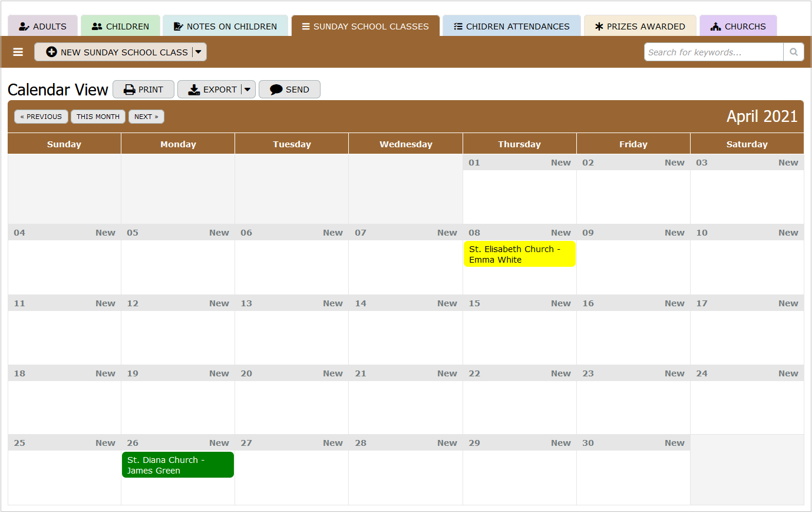This screenshot has height=513, width=812.
Task: Advance to the next month
Action: pos(146,117)
